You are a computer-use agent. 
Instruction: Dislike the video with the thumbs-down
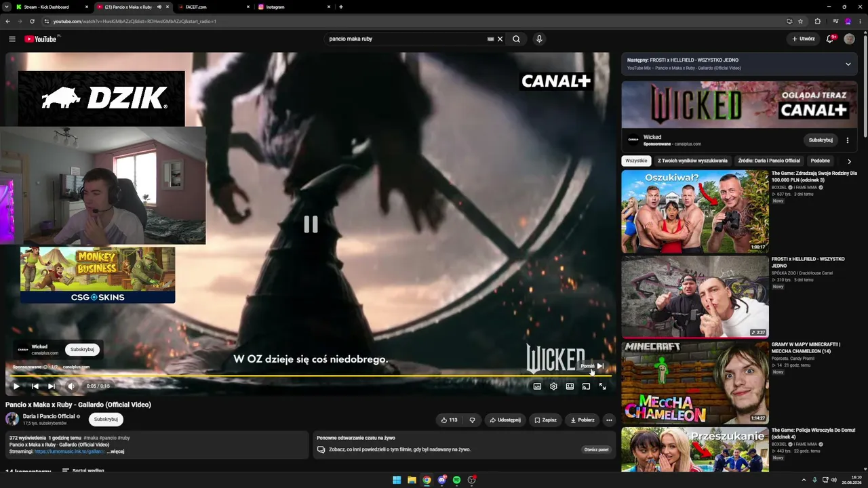coord(473,420)
